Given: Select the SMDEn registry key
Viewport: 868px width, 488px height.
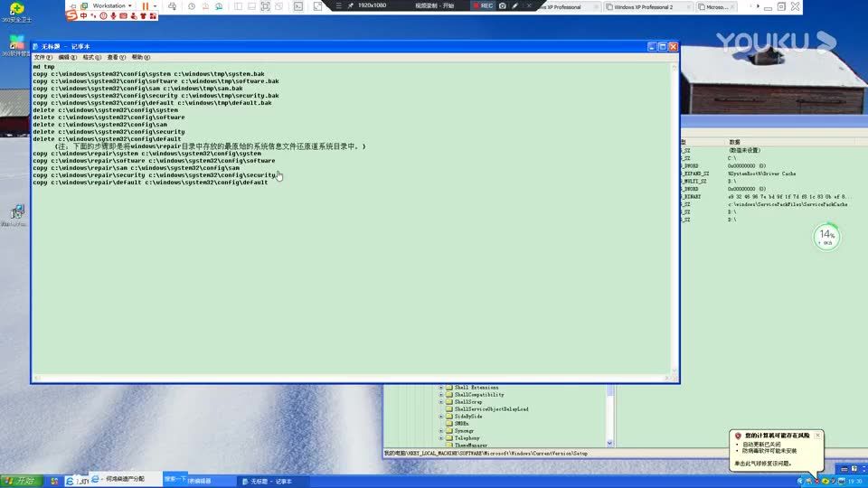Looking at the screenshot, I should point(462,424).
